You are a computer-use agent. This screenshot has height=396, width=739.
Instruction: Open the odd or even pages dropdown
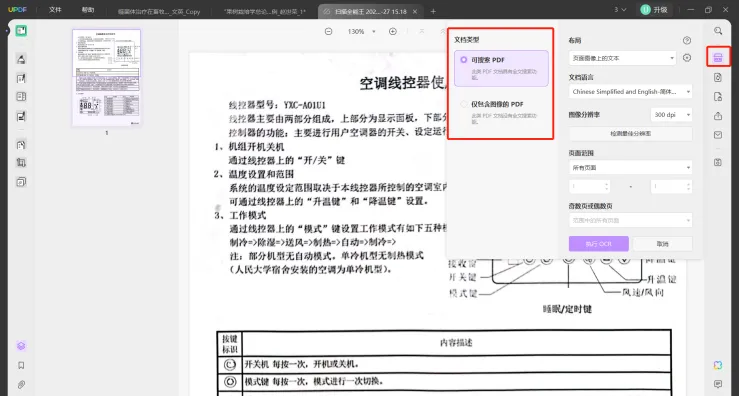pos(631,220)
